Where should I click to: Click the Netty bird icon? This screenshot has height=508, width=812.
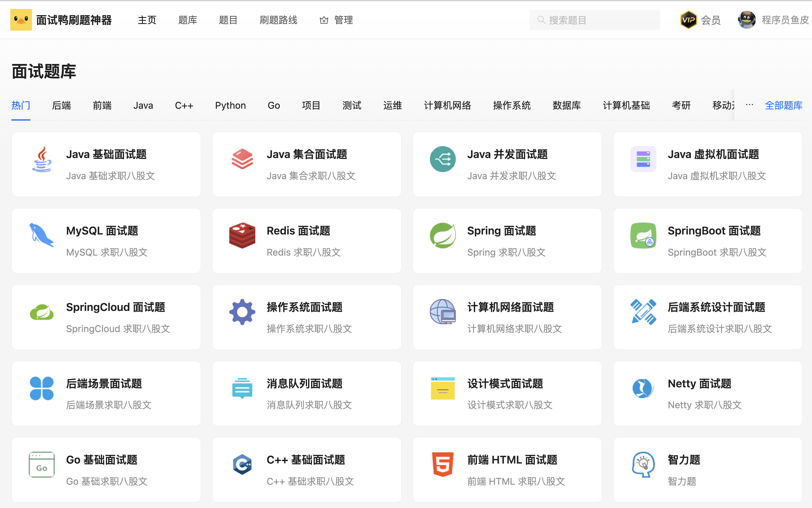(643, 388)
